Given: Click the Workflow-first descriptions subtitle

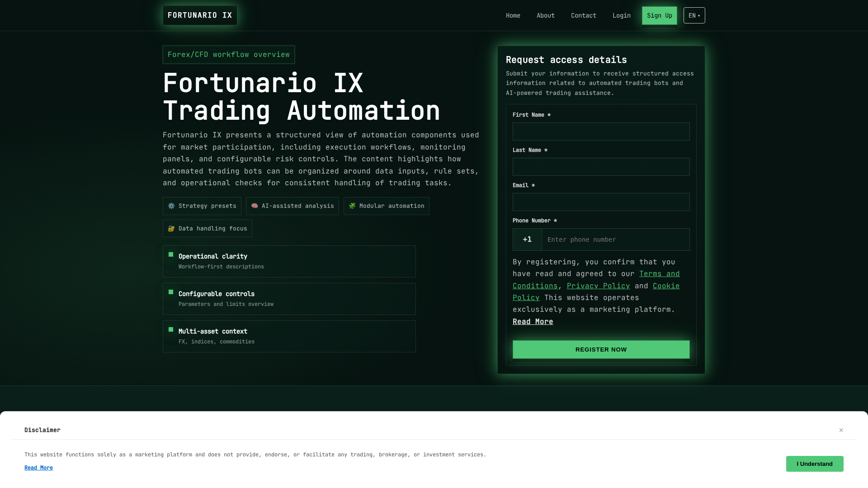Looking at the screenshot, I should click(x=221, y=267).
